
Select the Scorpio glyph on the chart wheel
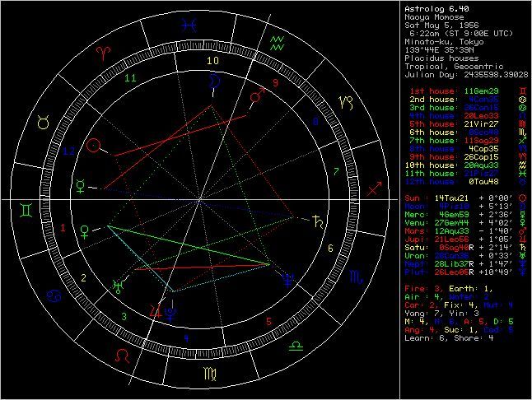tap(356, 277)
